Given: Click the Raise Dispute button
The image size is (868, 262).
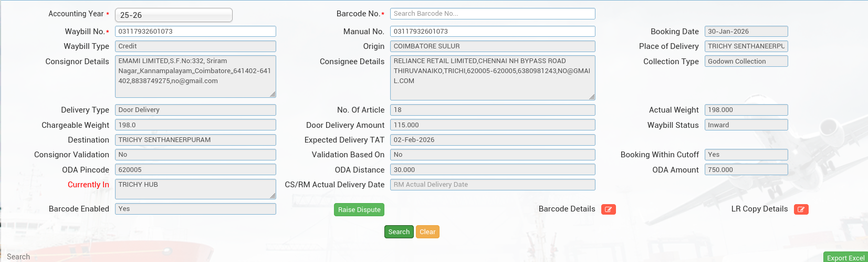Looking at the screenshot, I should [x=359, y=210].
